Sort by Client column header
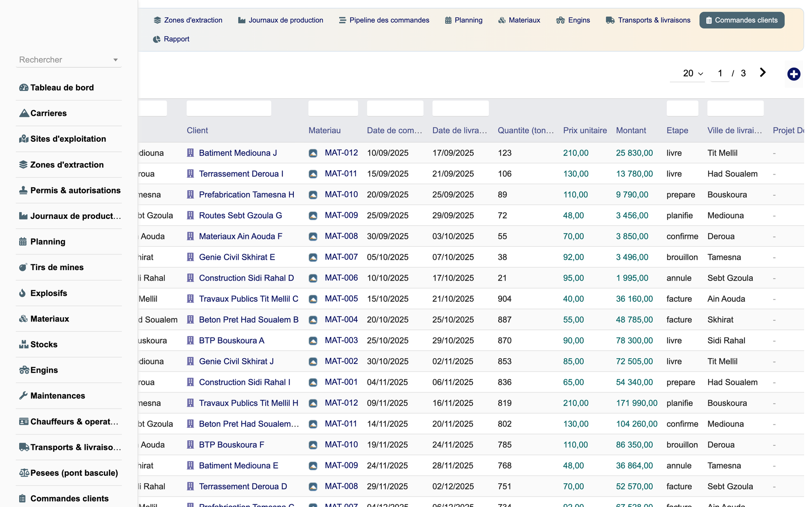The image size is (812, 507). [x=197, y=131]
